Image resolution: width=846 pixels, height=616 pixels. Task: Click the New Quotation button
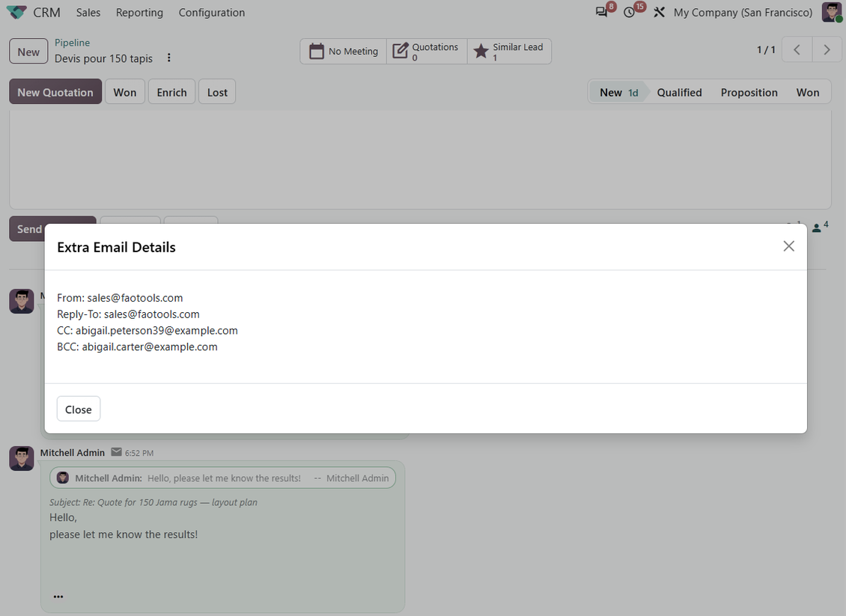click(x=55, y=92)
